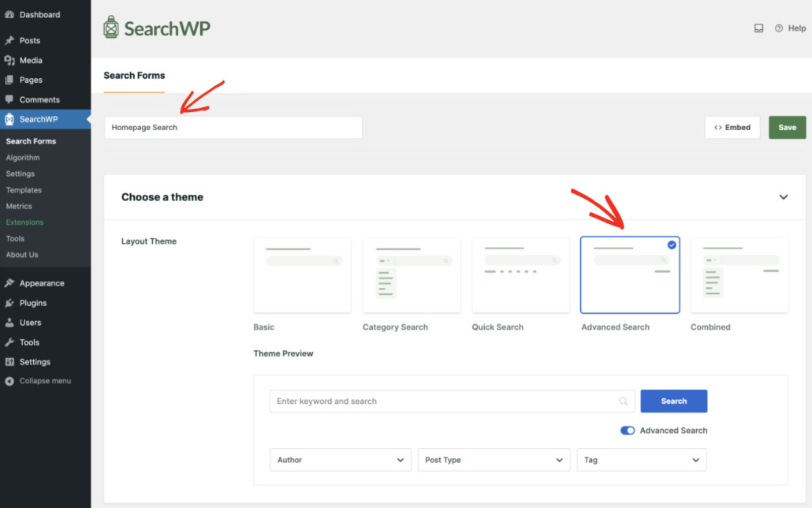812x508 pixels.
Task: Click the inbox icon near Help
Action: pyautogui.click(x=758, y=28)
